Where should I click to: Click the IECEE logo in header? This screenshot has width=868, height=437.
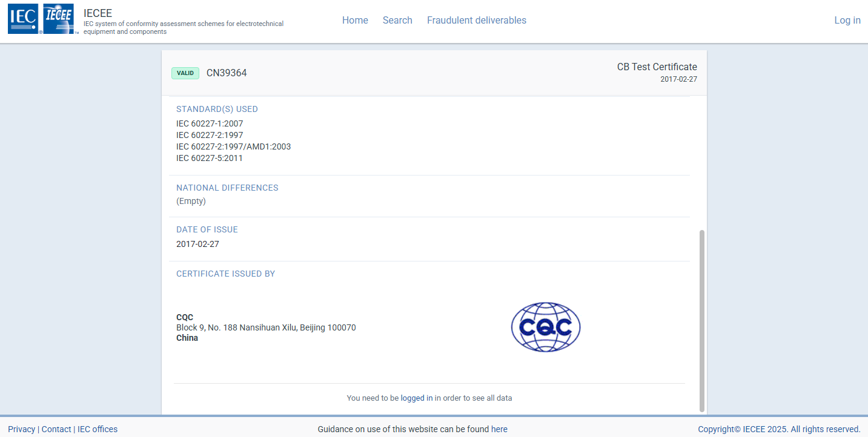[x=59, y=19]
